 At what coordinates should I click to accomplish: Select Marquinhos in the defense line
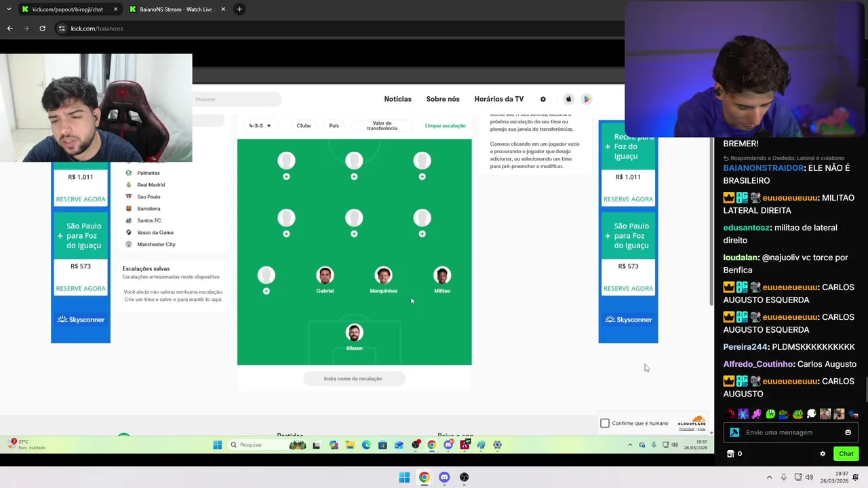383,279
